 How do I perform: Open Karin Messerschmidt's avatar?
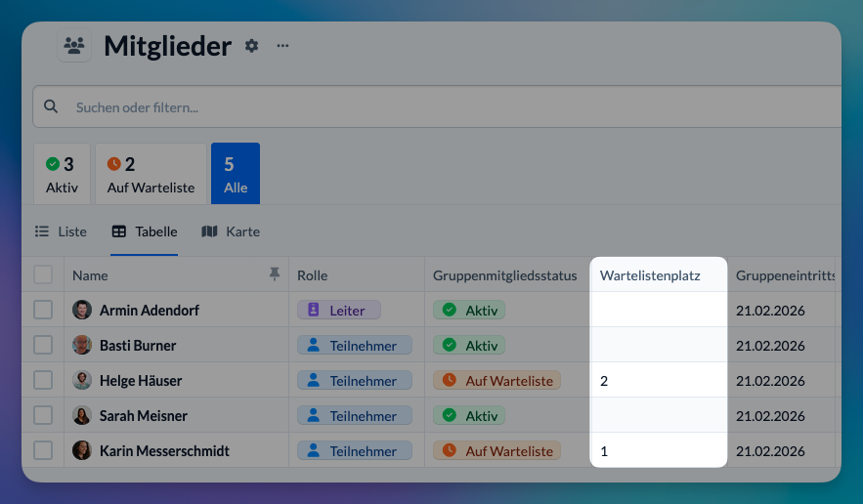pos(82,450)
